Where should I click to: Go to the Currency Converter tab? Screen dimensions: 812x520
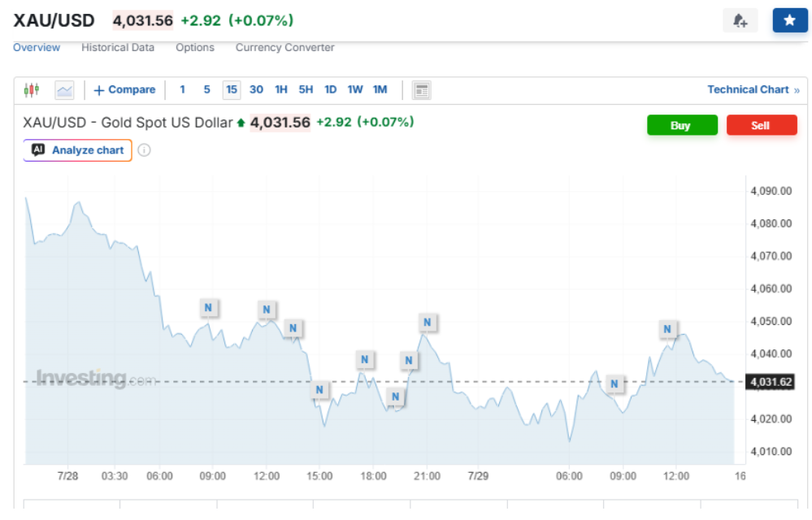coord(284,48)
